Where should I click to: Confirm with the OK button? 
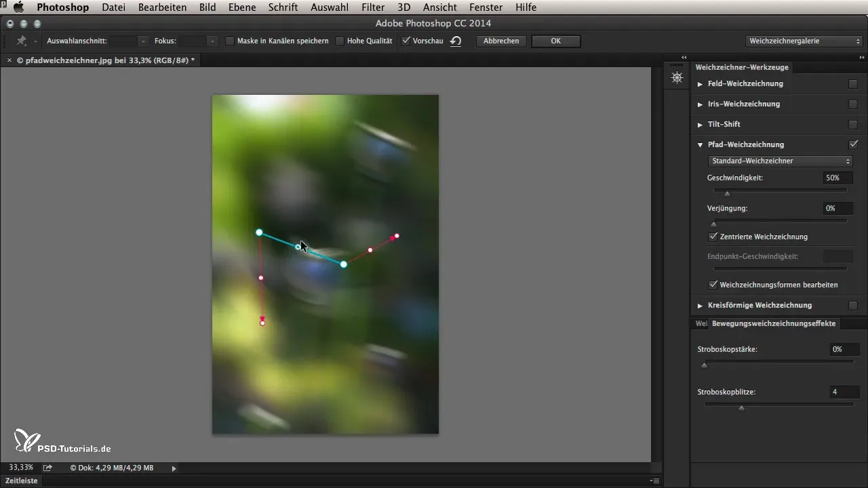[555, 41]
